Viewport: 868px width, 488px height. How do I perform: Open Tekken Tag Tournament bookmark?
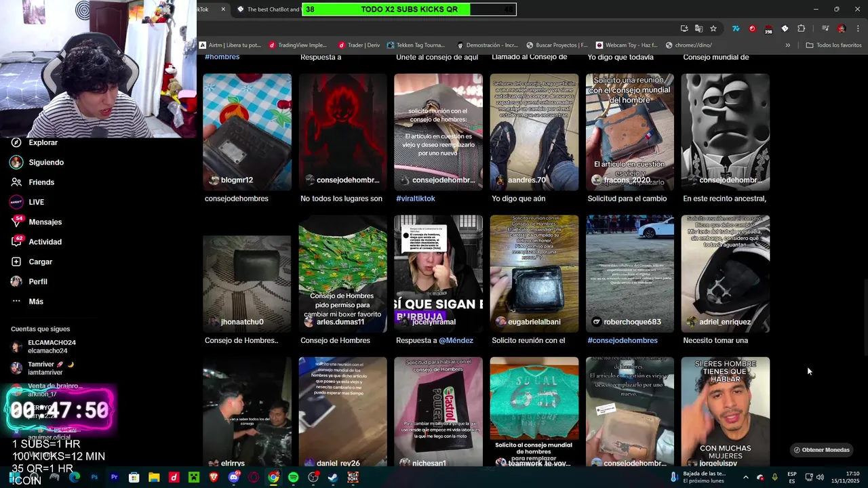(x=416, y=45)
